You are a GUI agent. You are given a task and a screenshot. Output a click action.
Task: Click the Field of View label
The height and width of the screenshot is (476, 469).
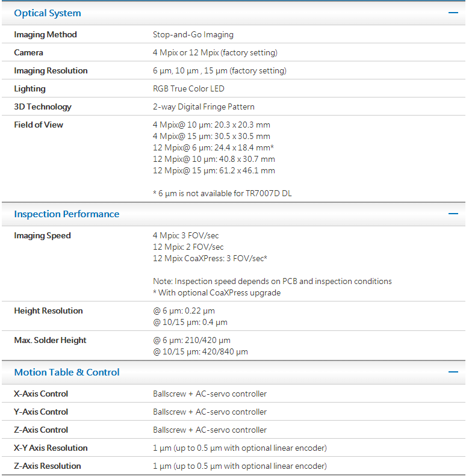tap(39, 125)
